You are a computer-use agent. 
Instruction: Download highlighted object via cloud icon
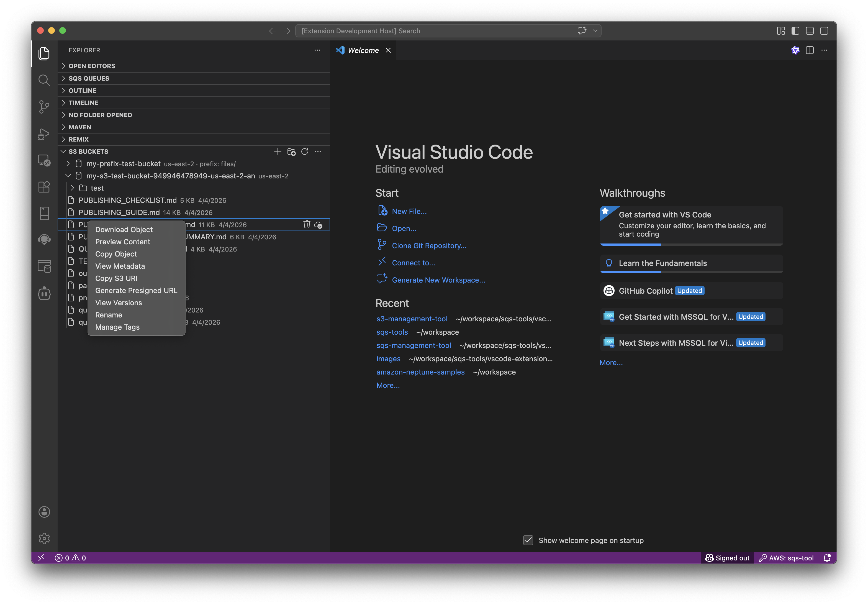point(318,225)
